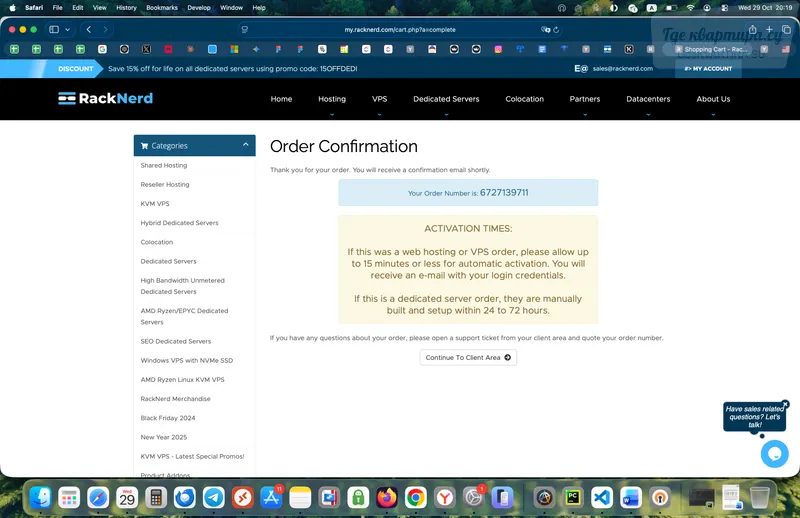
Task: Select Shared Hosting category
Action: pos(164,165)
